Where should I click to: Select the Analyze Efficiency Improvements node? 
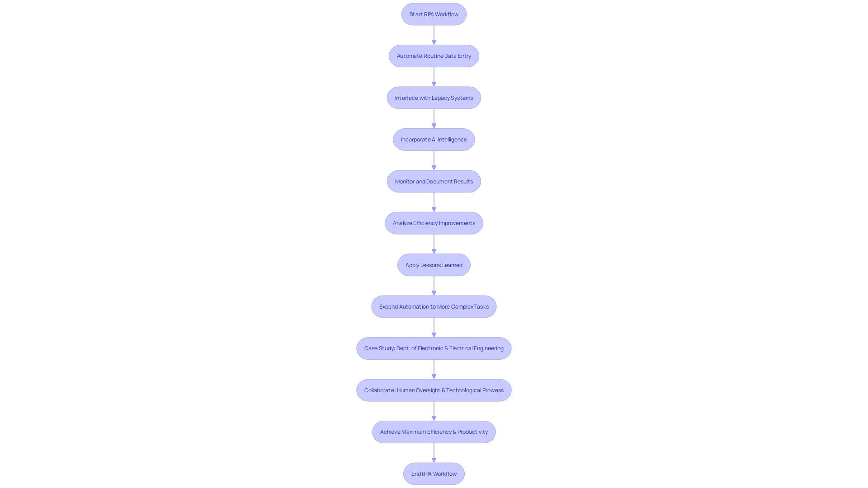tap(434, 222)
